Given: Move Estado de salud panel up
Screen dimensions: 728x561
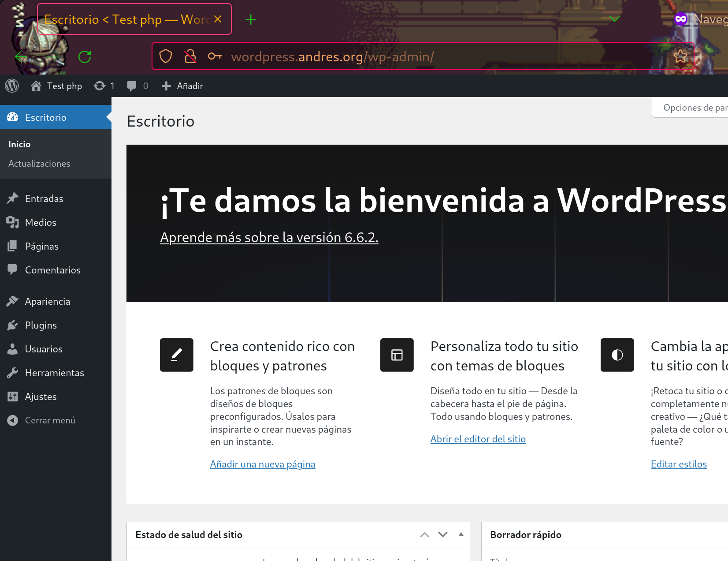Looking at the screenshot, I should click(425, 535).
